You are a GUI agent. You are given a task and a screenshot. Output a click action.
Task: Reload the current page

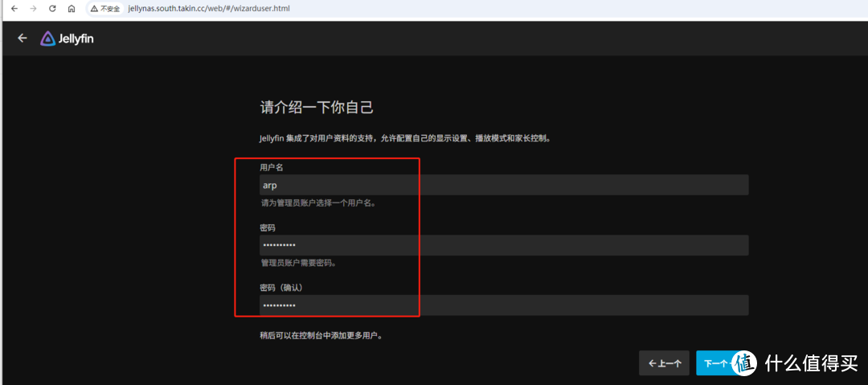pyautogui.click(x=52, y=8)
